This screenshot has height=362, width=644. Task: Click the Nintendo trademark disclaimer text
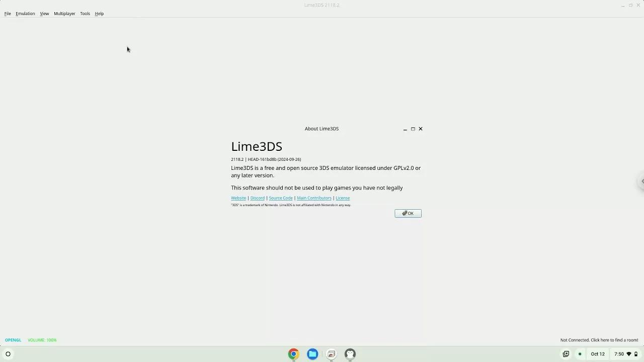tap(291, 205)
